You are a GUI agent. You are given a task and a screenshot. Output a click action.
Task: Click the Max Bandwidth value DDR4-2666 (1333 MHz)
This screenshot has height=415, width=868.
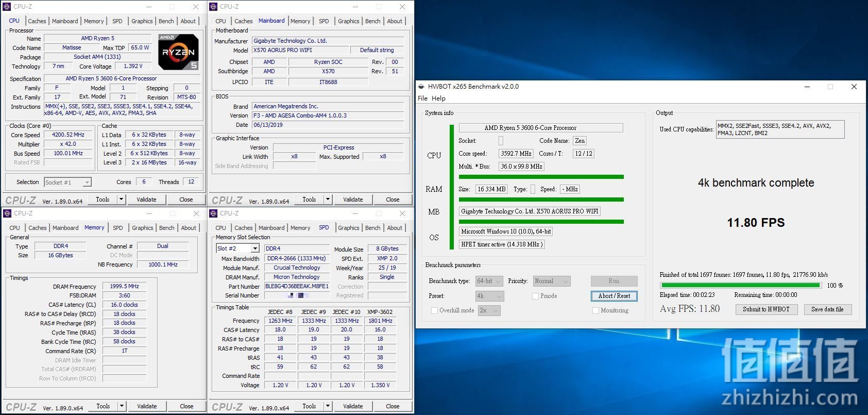coord(297,258)
